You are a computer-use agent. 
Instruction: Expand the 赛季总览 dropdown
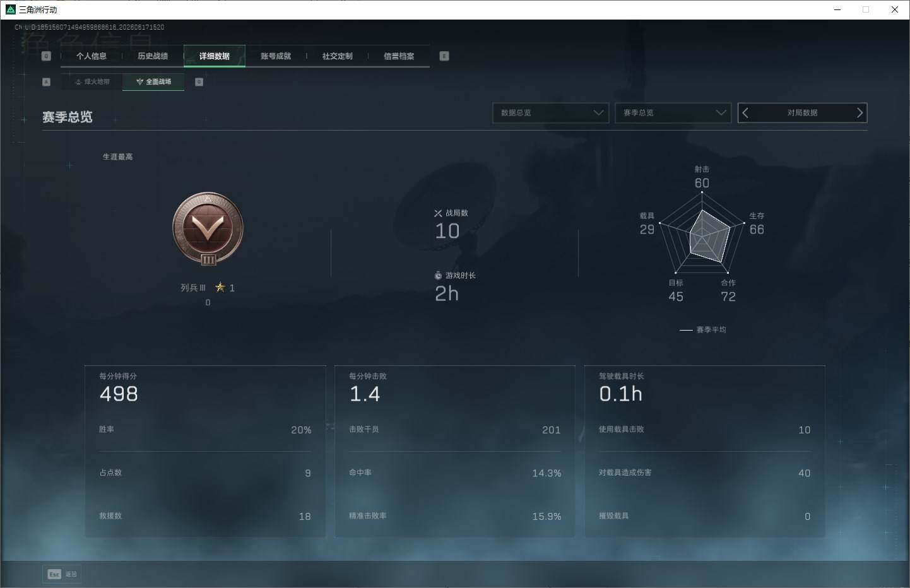[673, 113]
